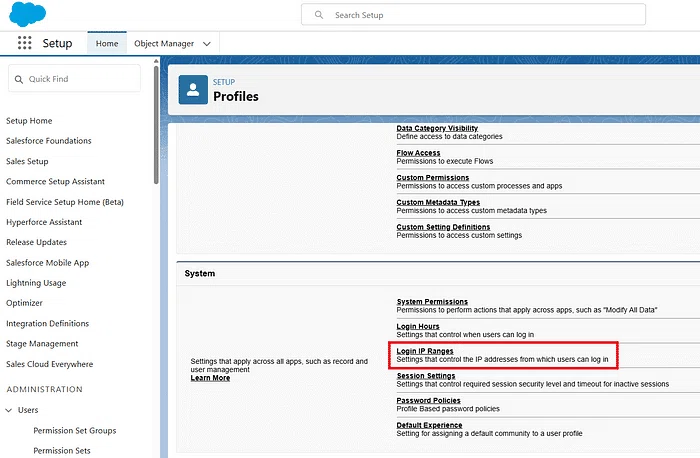Viewport: 700px width, 458px height.
Task: Open Default Experience link
Action: [429, 425]
